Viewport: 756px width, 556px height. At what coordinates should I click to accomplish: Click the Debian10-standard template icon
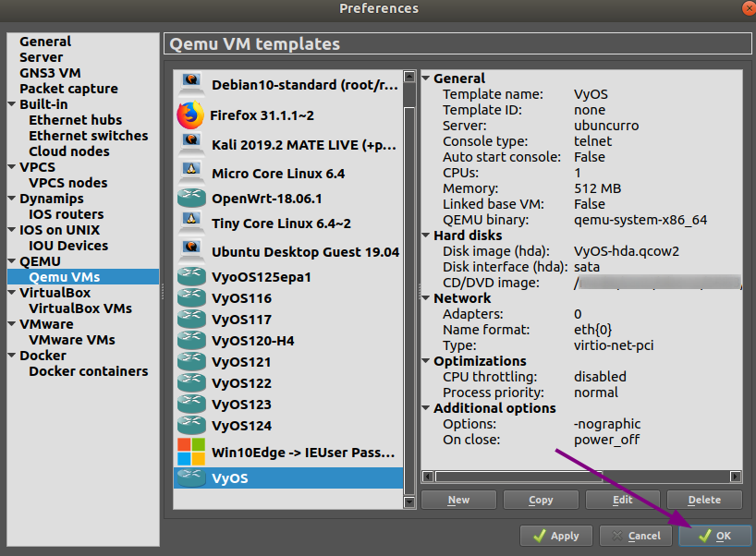point(191,84)
